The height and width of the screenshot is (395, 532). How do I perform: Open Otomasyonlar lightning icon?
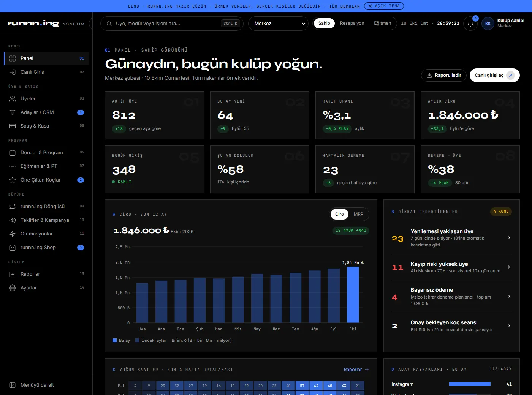pyautogui.click(x=13, y=234)
